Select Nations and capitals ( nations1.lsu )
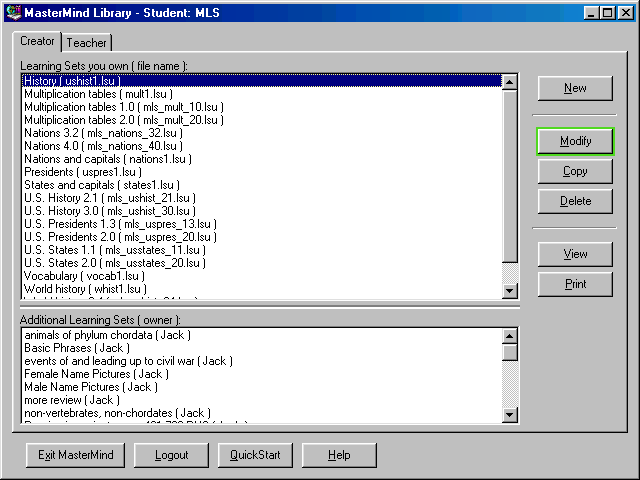 [262, 159]
